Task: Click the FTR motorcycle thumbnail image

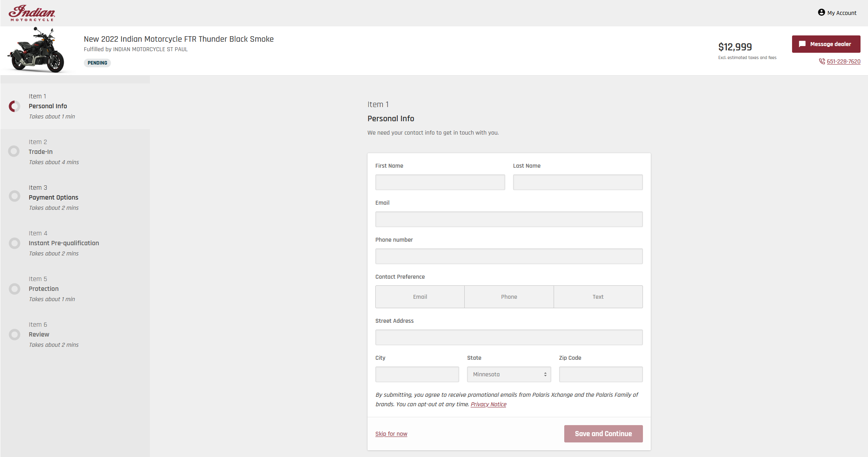Action: tap(36, 50)
